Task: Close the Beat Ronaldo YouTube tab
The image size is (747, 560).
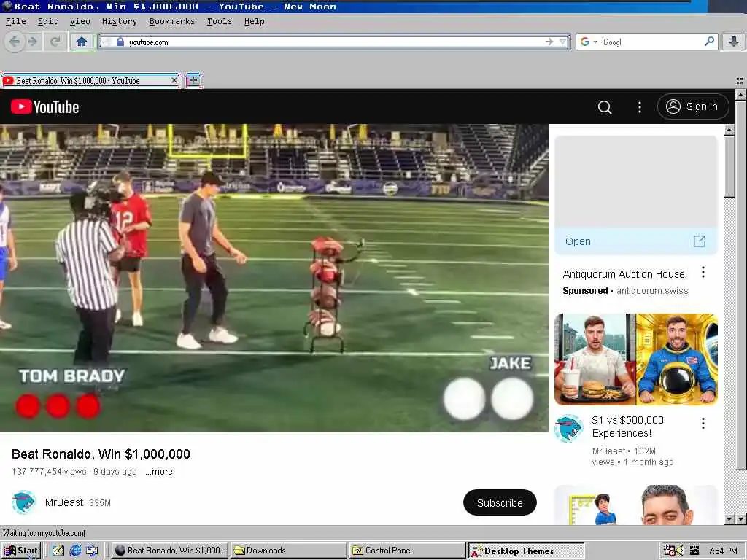Action: pyautogui.click(x=174, y=80)
